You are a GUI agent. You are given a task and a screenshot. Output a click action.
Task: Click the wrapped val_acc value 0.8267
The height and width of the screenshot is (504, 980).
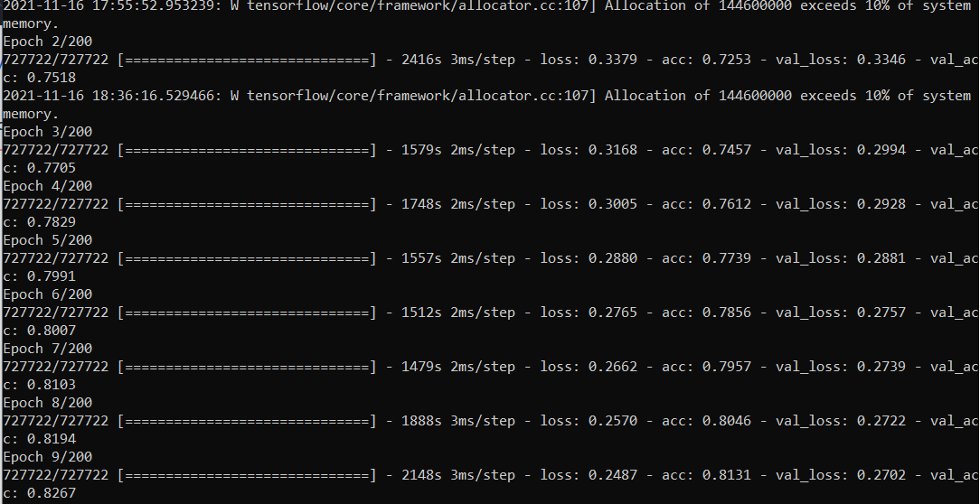[x=52, y=494]
